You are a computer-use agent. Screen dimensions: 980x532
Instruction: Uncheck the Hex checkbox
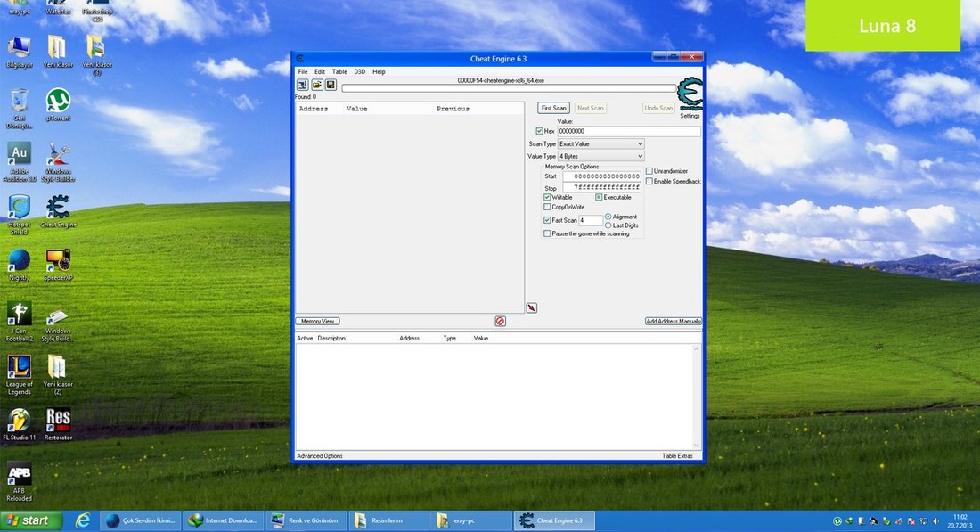539,131
